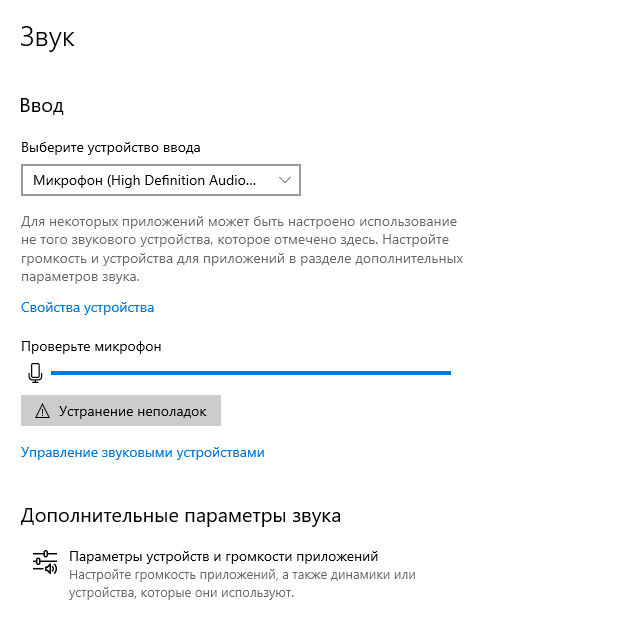Click the Ввод section heading
This screenshot has height=620, width=623.
click(x=42, y=105)
